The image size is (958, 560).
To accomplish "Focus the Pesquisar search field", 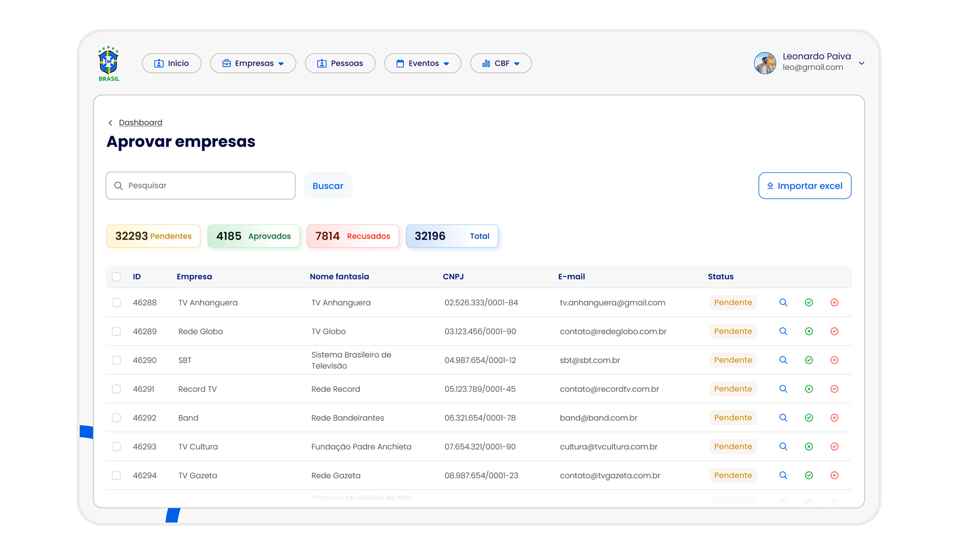I will (x=201, y=186).
